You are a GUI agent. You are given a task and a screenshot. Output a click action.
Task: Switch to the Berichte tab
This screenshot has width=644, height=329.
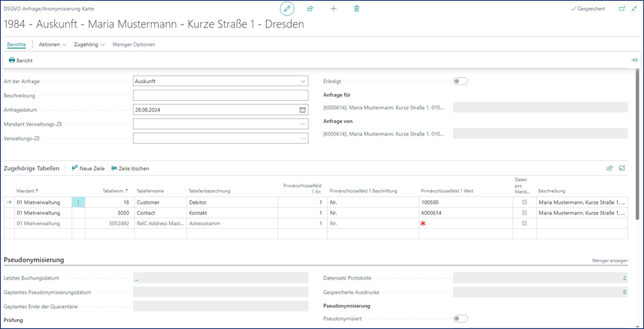16,44
